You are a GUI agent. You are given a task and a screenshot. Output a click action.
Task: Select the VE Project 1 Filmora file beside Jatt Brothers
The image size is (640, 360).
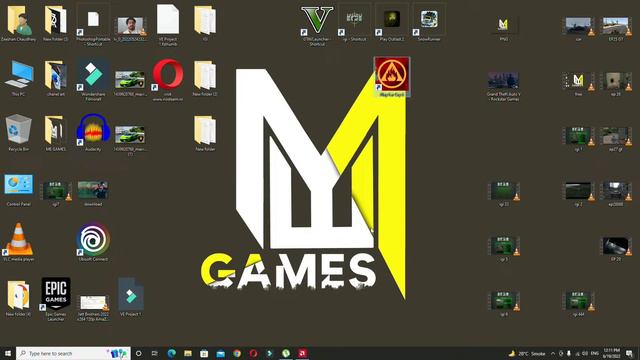pos(131,297)
